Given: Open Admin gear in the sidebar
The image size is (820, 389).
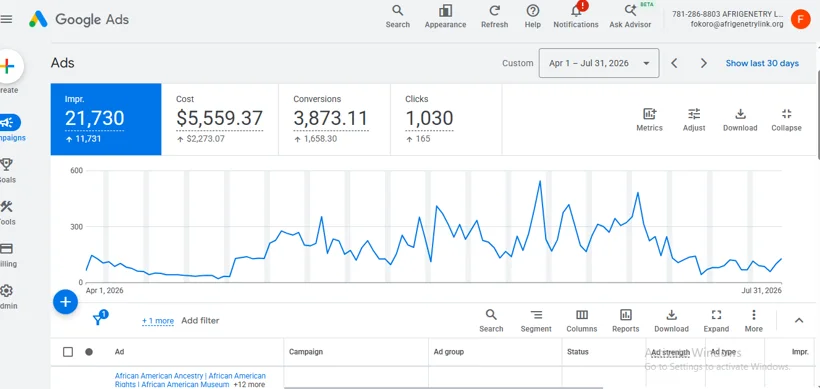Looking at the screenshot, I should coord(7,296).
